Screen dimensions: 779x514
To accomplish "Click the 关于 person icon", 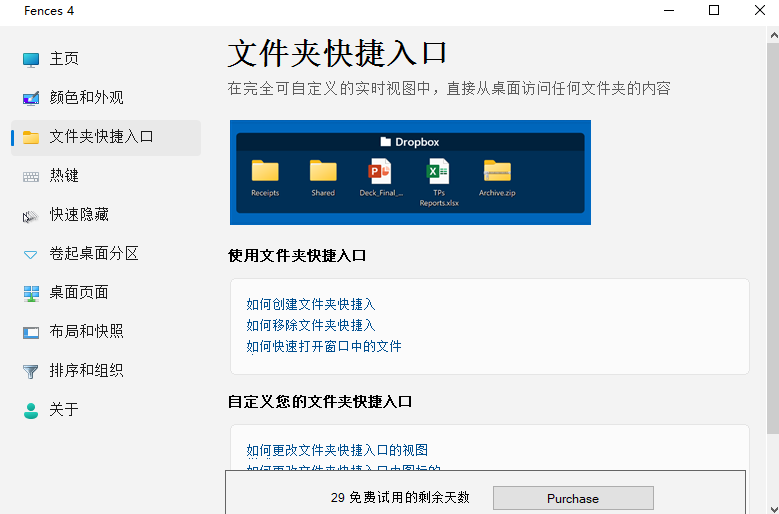I will (31, 410).
